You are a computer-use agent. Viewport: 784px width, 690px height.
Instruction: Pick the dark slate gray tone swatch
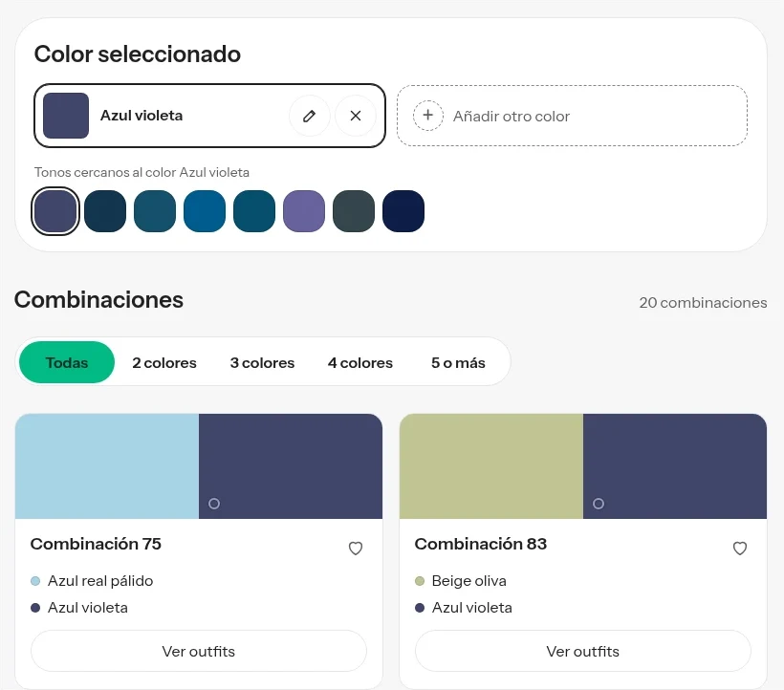354,211
